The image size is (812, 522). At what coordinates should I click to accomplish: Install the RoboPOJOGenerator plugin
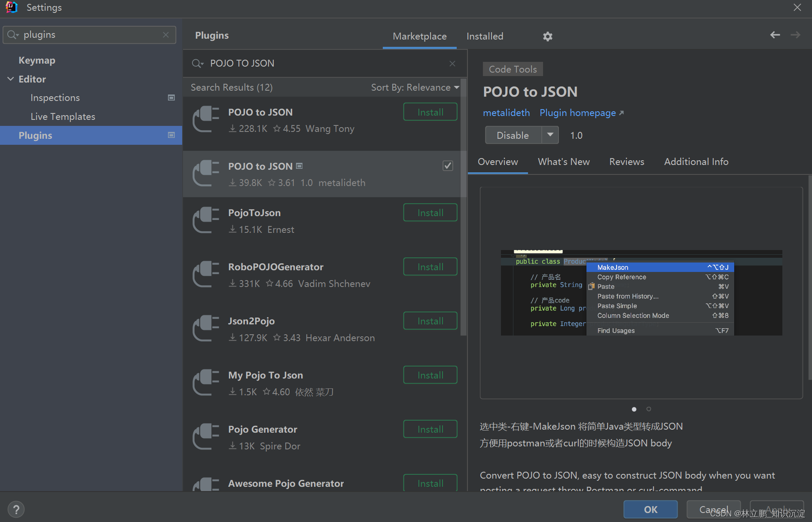coord(430,267)
